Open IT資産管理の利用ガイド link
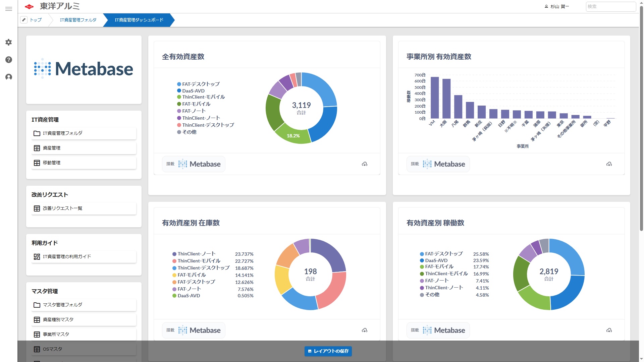 (x=84, y=256)
